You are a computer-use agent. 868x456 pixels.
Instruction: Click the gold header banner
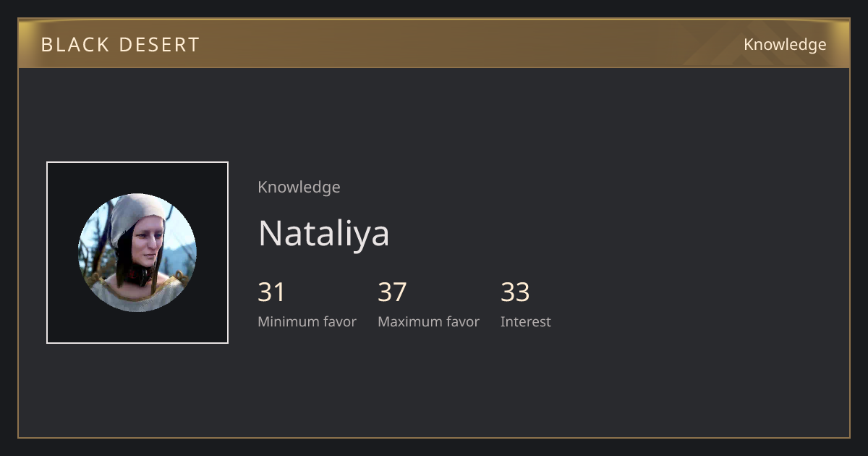pos(434,43)
